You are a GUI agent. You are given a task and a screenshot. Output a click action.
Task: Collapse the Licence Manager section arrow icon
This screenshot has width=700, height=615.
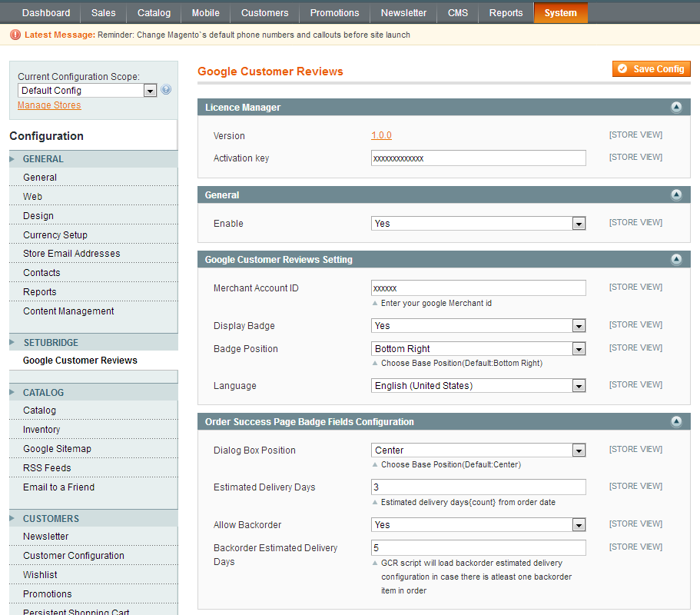[x=676, y=108]
